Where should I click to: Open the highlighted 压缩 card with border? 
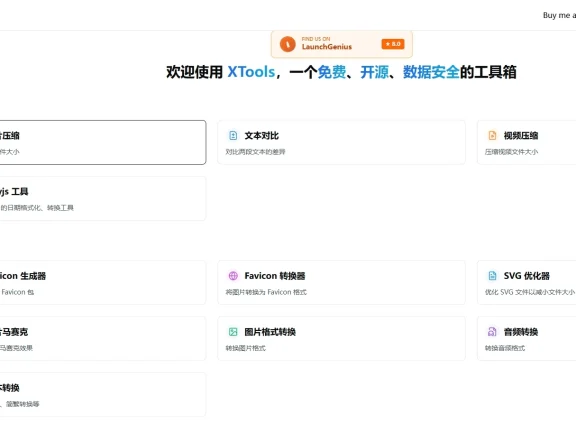[x=103, y=143]
